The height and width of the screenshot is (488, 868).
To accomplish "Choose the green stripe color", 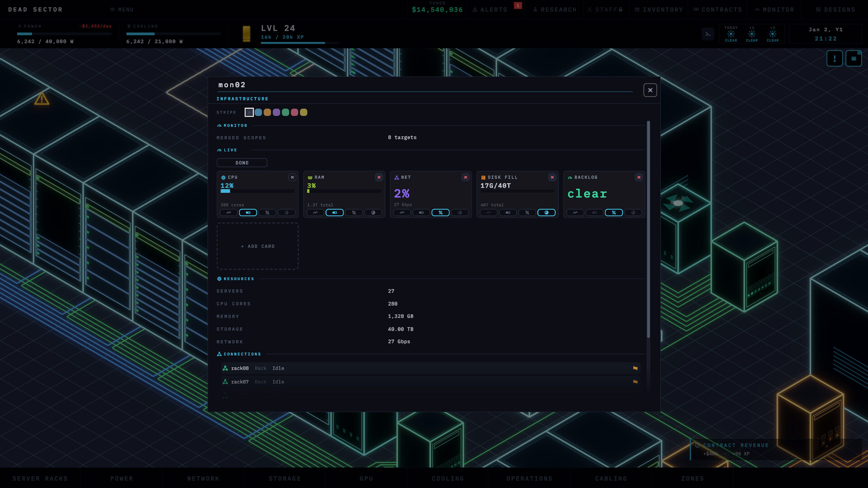I will (x=285, y=112).
